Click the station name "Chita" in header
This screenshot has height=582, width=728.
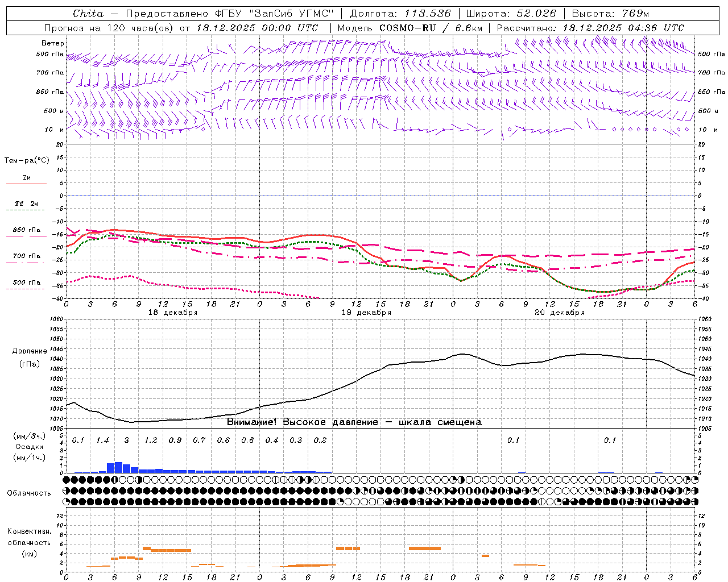(88, 14)
